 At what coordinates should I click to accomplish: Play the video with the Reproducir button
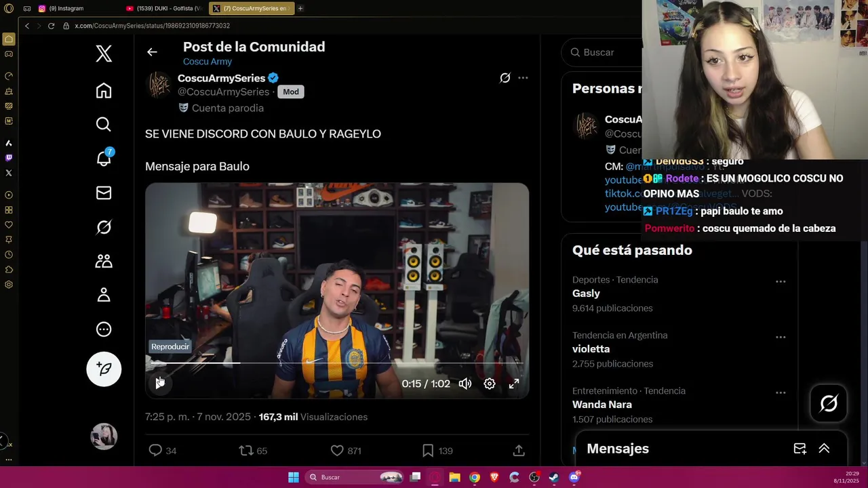(x=160, y=384)
